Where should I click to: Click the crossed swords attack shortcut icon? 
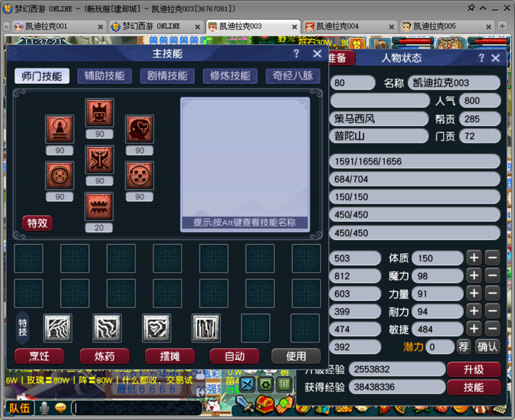pyautogui.click(x=247, y=384)
